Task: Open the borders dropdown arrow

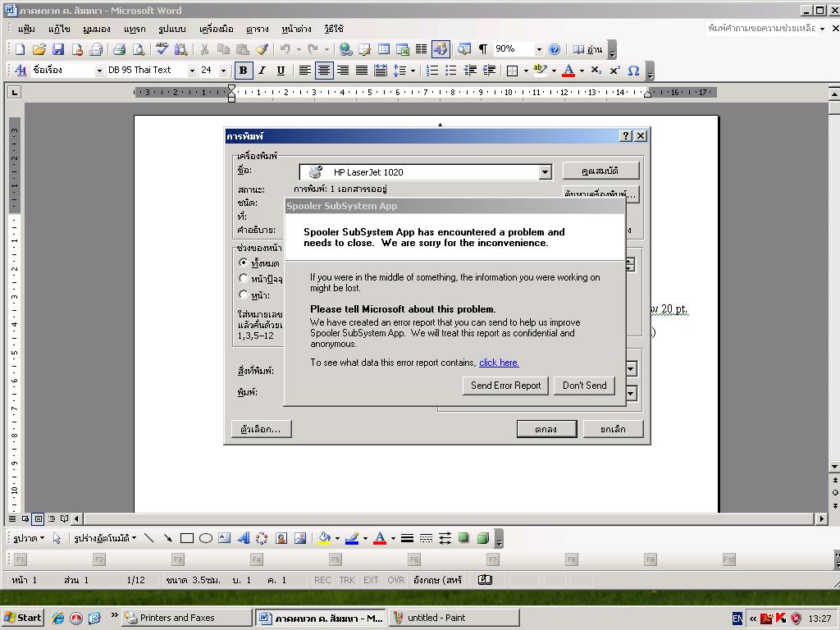Action: (x=526, y=71)
